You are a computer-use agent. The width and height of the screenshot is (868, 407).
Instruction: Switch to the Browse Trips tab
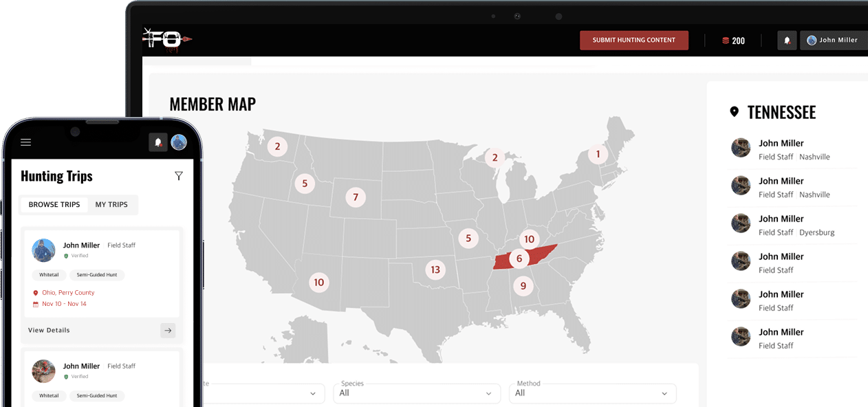[x=54, y=204]
